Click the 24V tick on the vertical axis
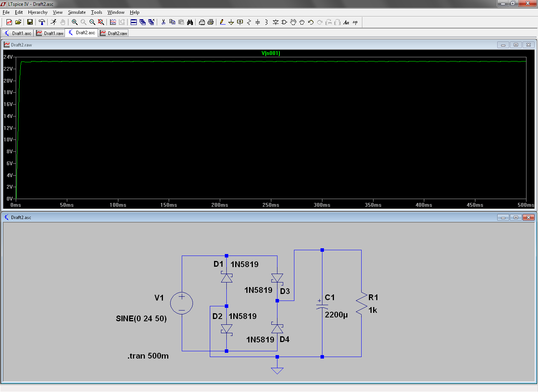This screenshot has height=392, width=538. coord(8,57)
